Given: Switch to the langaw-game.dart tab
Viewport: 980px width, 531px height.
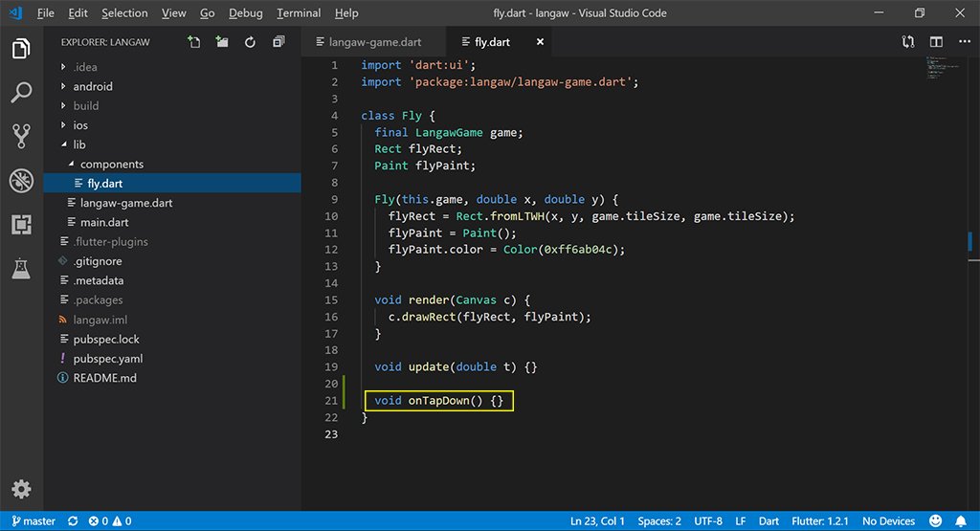Looking at the screenshot, I should [376, 42].
